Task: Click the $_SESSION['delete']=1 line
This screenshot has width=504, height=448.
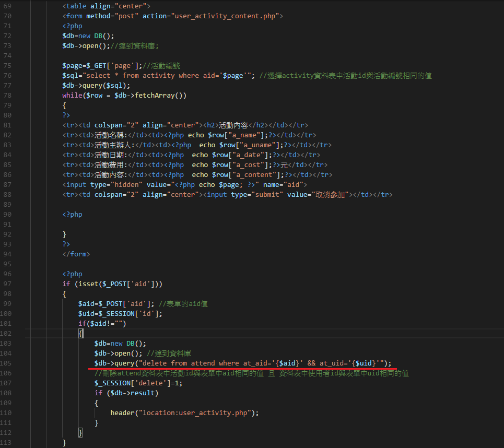Action: pos(138,383)
